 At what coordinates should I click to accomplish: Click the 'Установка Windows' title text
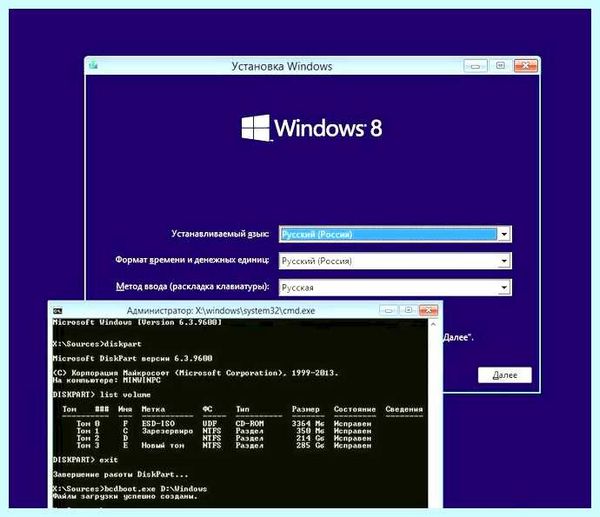pos(282,66)
